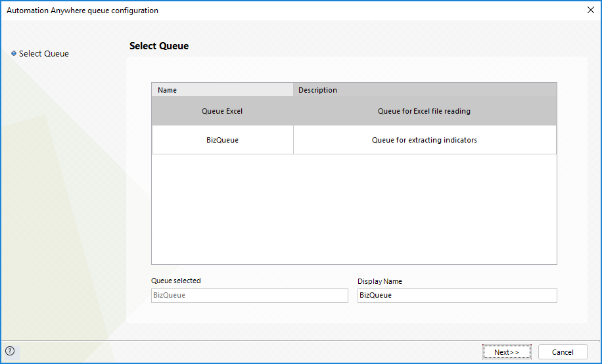Click the Cancel button
This screenshot has height=364, width=602.
[x=563, y=352]
